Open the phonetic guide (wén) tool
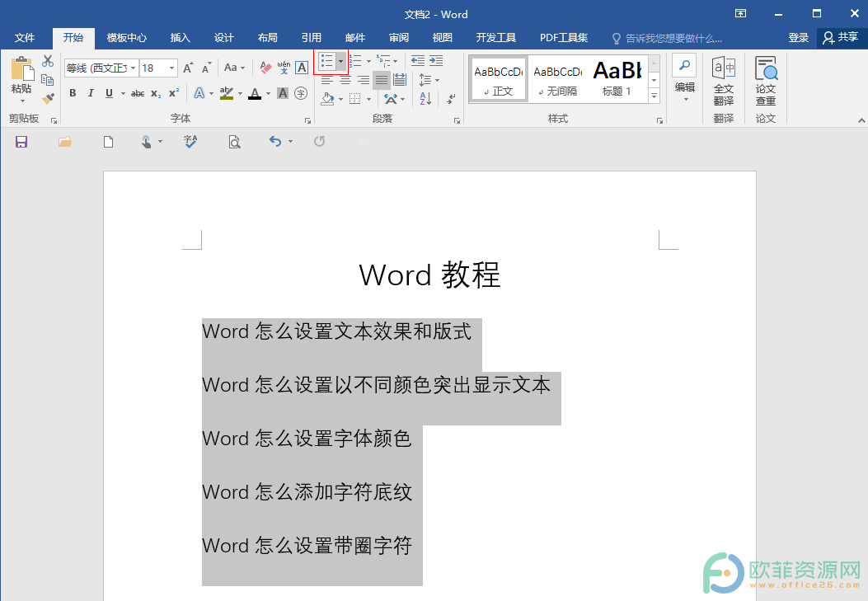The height and width of the screenshot is (601, 868). point(284,68)
